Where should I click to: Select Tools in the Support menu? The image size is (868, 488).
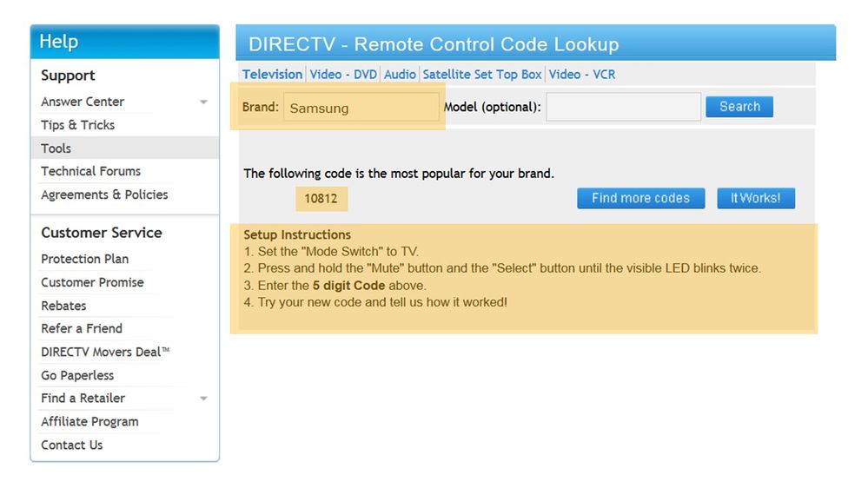coord(56,148)
